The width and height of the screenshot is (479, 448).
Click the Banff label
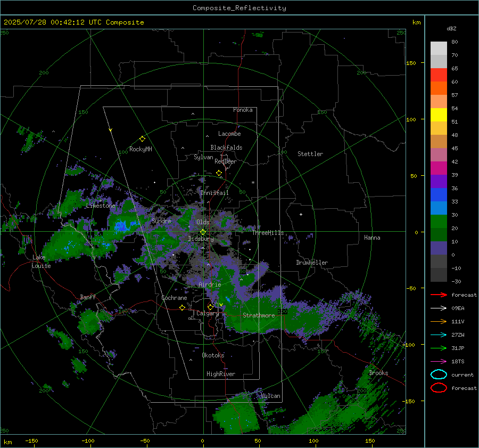coord(88,297)
